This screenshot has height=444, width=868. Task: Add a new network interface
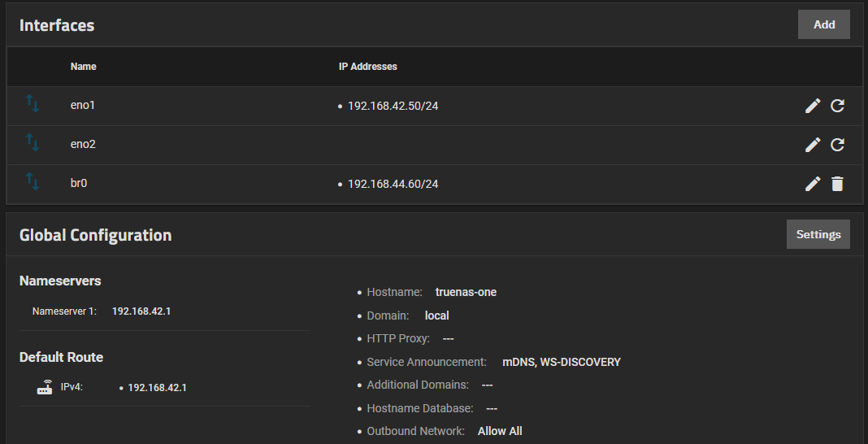click(x=824, y=24)
